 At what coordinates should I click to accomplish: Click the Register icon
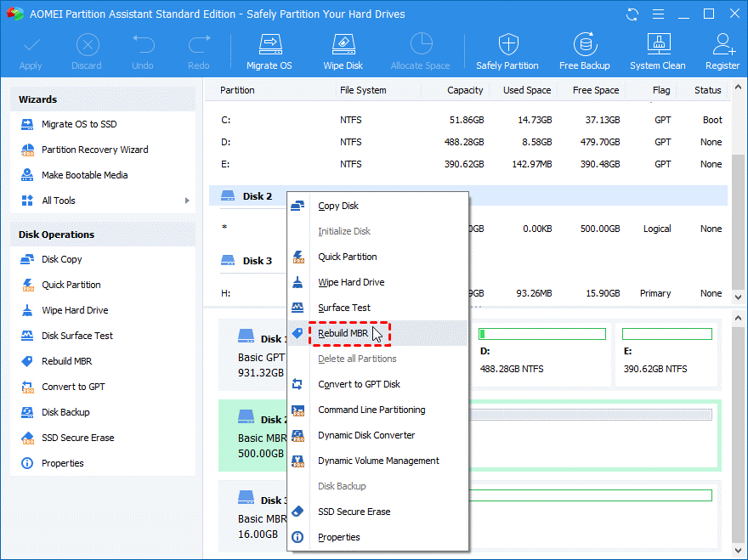point(722,51)
